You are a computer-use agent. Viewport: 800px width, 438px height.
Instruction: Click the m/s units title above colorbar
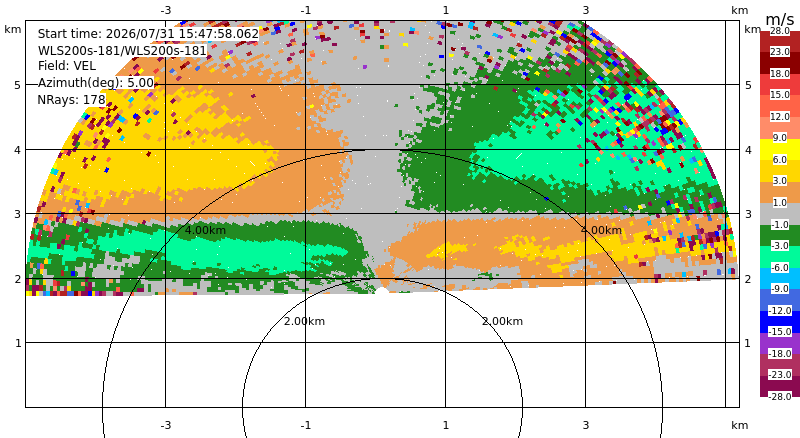click(x=780, y=19)
